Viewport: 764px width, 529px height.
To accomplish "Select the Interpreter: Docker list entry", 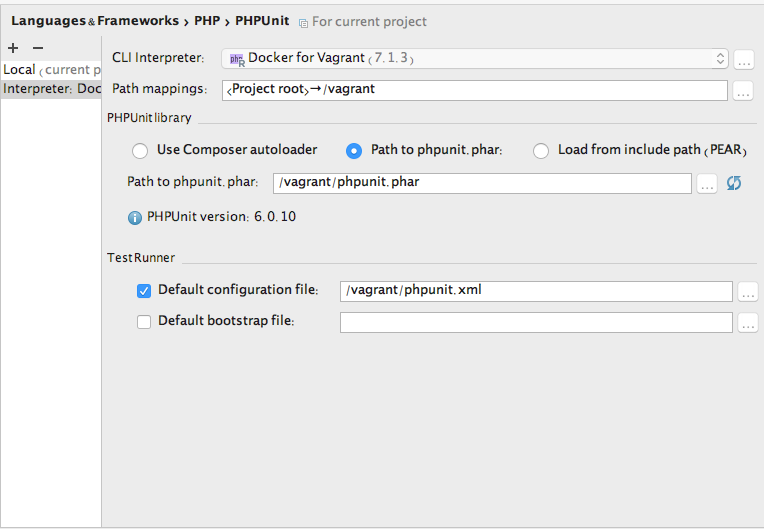I will [51, 89].
